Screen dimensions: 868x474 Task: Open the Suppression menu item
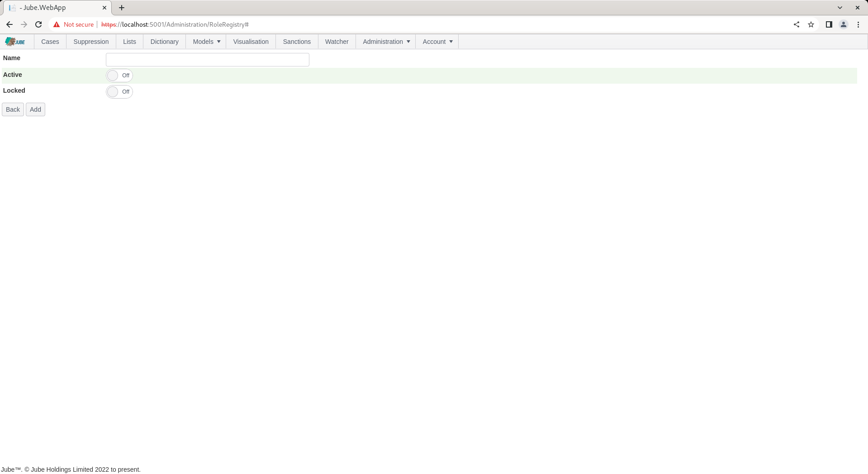pos(91,42)
